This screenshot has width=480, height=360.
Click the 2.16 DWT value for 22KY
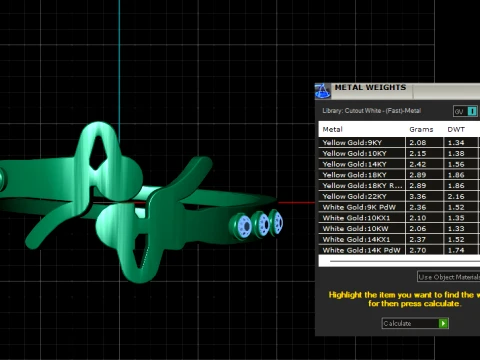coord(456,197)
